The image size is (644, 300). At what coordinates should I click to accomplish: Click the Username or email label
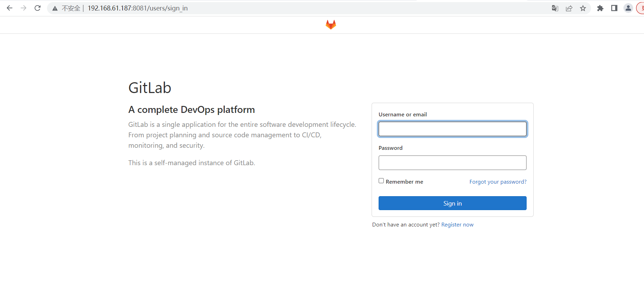pyautogui.click(x=403, y=115)
